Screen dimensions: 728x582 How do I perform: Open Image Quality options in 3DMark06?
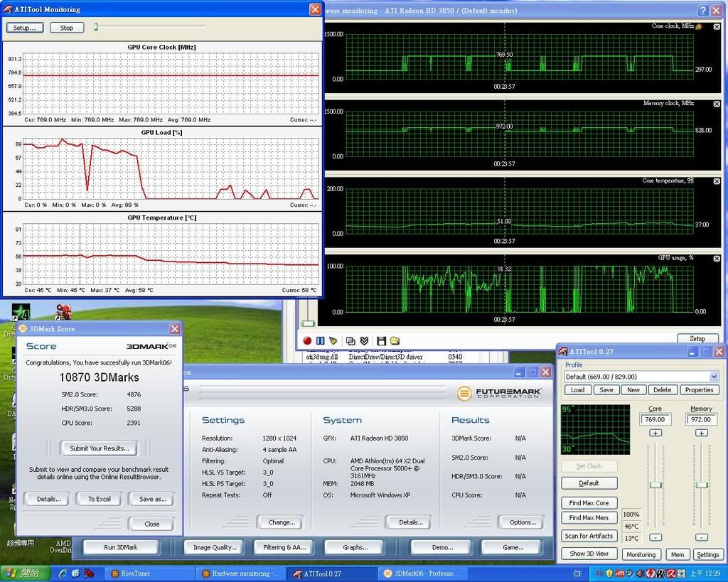click(215, 548)
